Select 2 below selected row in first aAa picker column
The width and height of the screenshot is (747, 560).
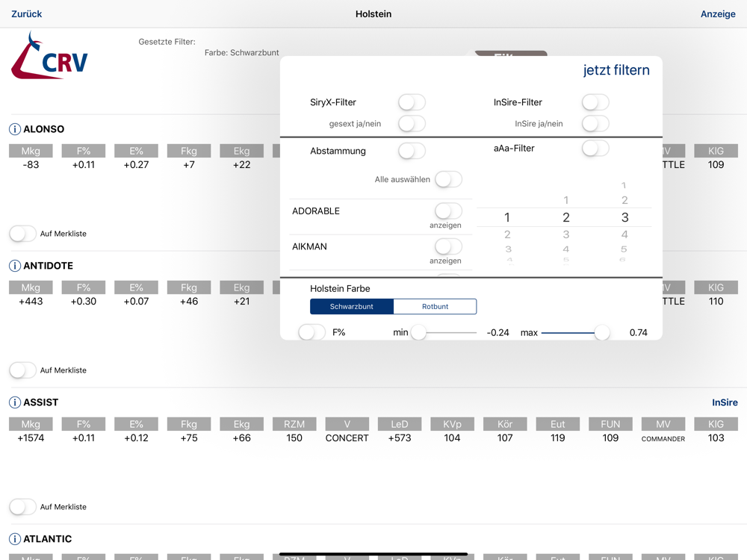507,234
